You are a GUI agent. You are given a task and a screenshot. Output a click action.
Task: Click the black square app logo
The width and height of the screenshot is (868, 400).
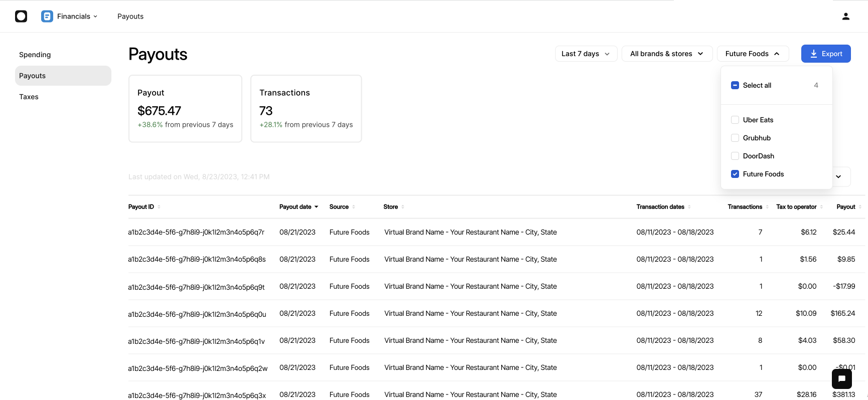point(21,17)
